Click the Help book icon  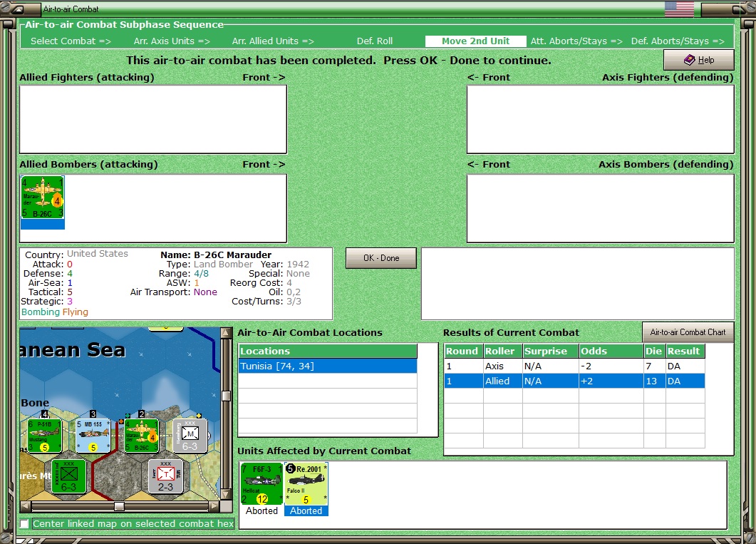(690, 60)
